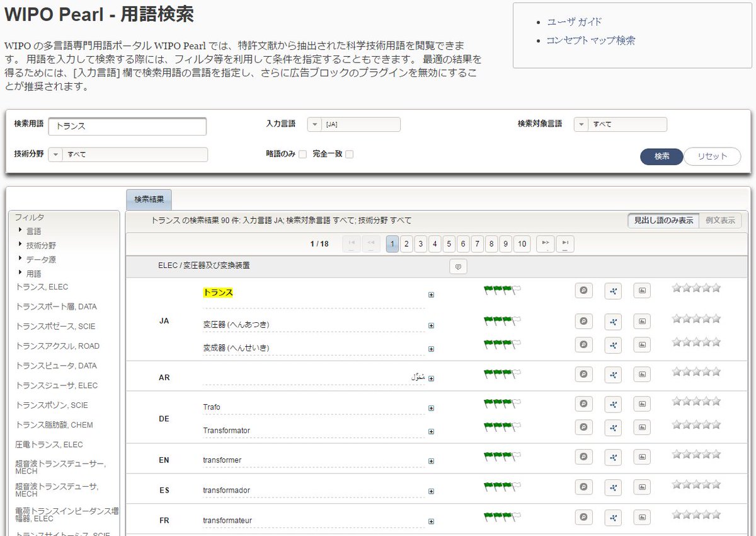Open concept map icon for トランス term row

click(x=613, y=291)
